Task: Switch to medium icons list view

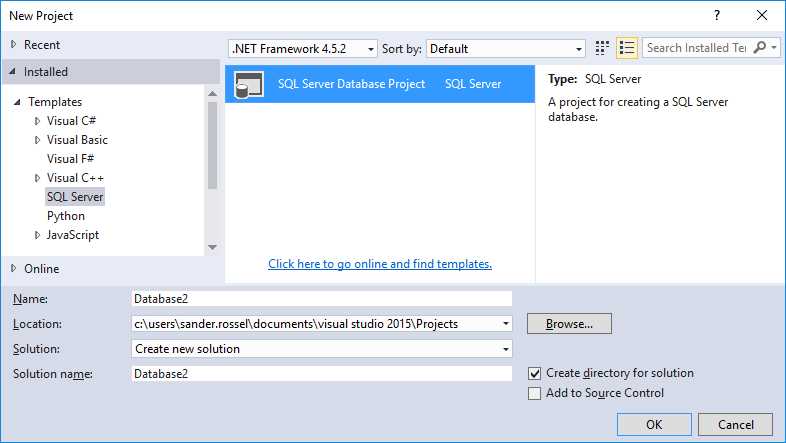Action: (627, 48)
